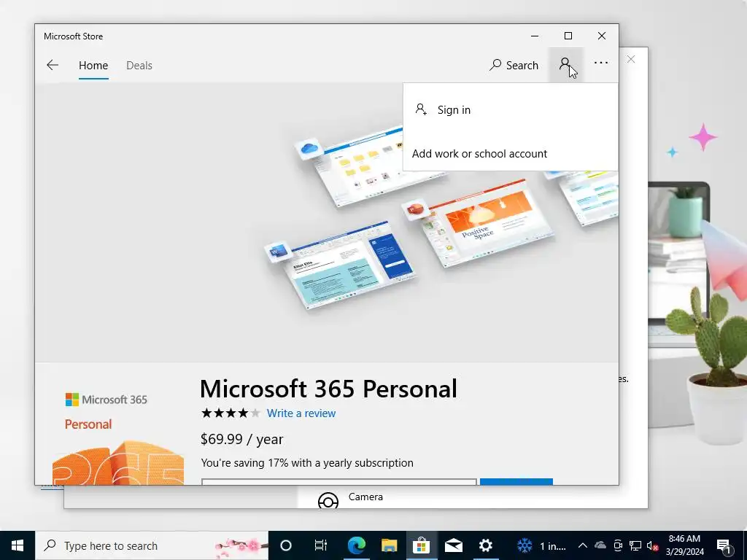Image resolution: width=747 pixels, height=560 pixels.
Task: Launch Microsoft Edge from taskbar
Action: point(356,545)
